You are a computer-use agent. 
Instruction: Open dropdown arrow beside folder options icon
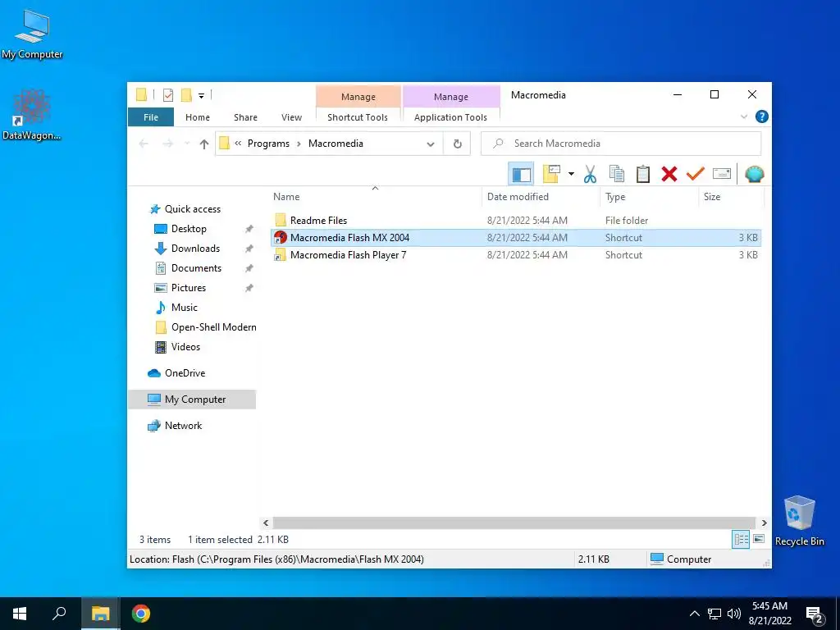pos(571,174)
